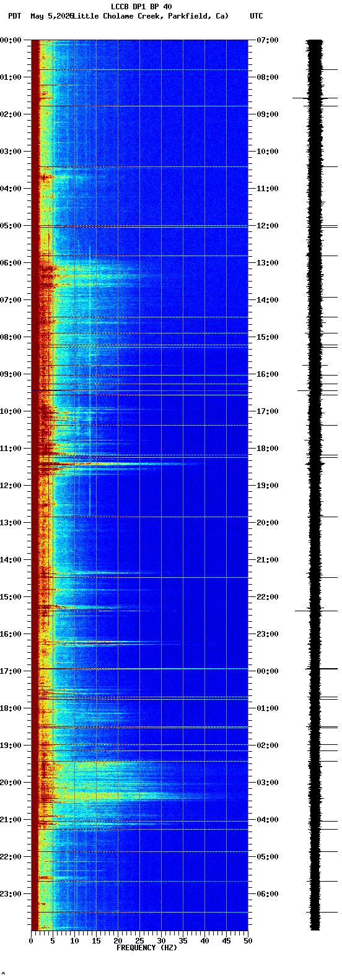Screen dimensions: 342x980
Task: Click the 'UTC' timezone label in header
Action: pyautogui.click(x=256, y=16)
